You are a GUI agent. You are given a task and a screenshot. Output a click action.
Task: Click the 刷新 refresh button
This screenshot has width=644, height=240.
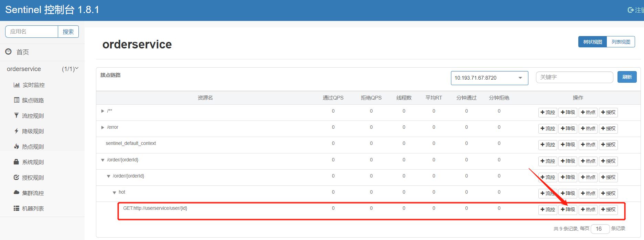(627, 77)
